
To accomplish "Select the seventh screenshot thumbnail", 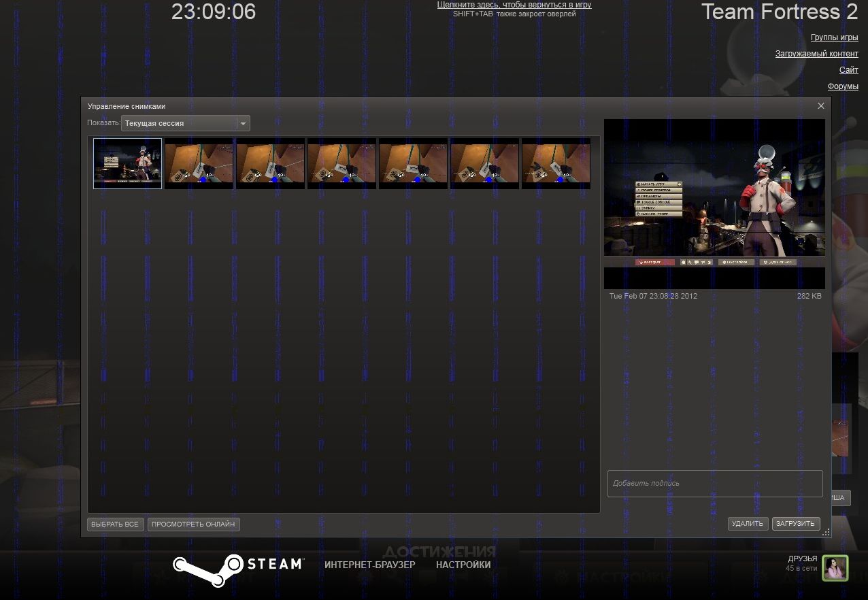I will [x=556, y=163].
